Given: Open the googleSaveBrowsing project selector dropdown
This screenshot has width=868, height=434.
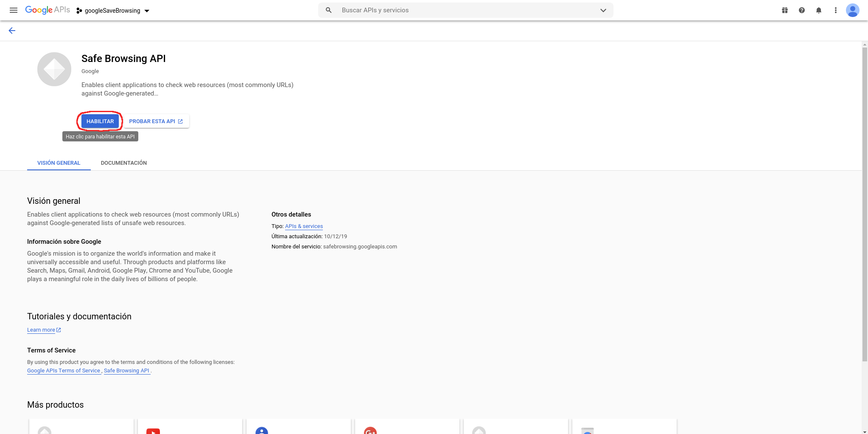Looking at the screenshot, I should pyautogui.click(x=113, y=11).
